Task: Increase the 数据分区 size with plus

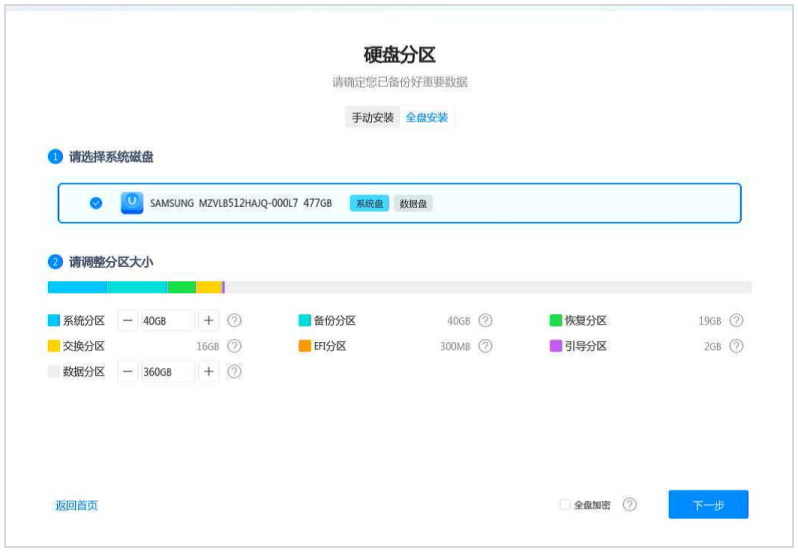Action: click(209, 371)
